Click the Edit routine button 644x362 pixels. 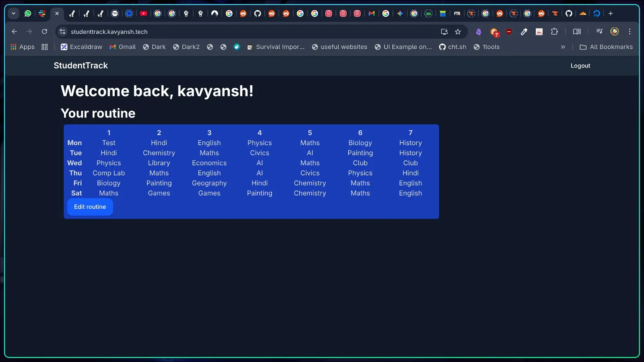click(90, 207)
